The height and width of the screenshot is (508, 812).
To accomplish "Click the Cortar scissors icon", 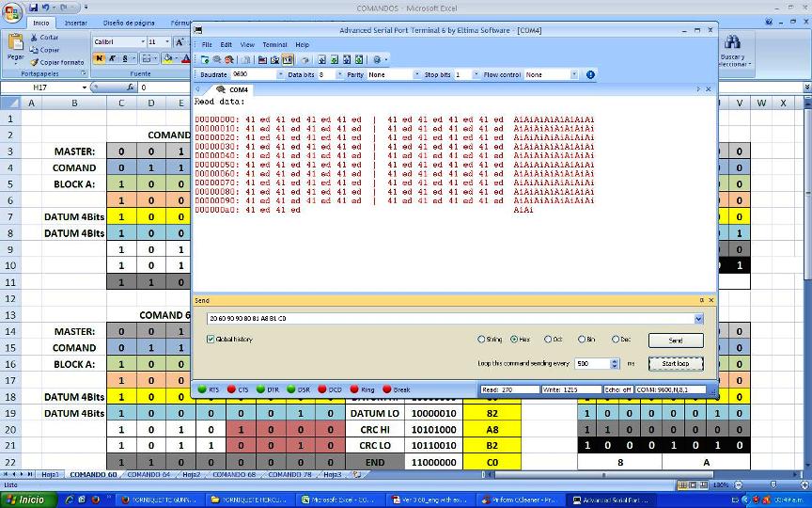I will point(34,38).
